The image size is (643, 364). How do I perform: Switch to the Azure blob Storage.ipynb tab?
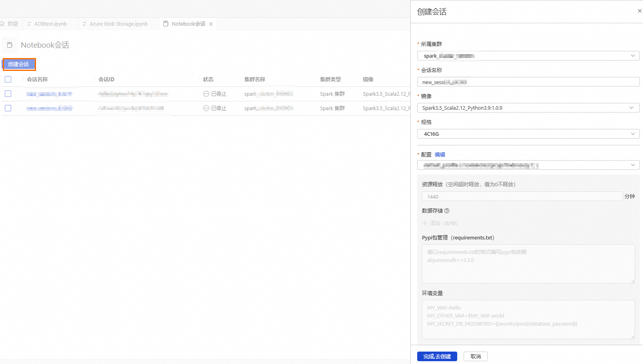pyautogui.click(x=119, y=24)
